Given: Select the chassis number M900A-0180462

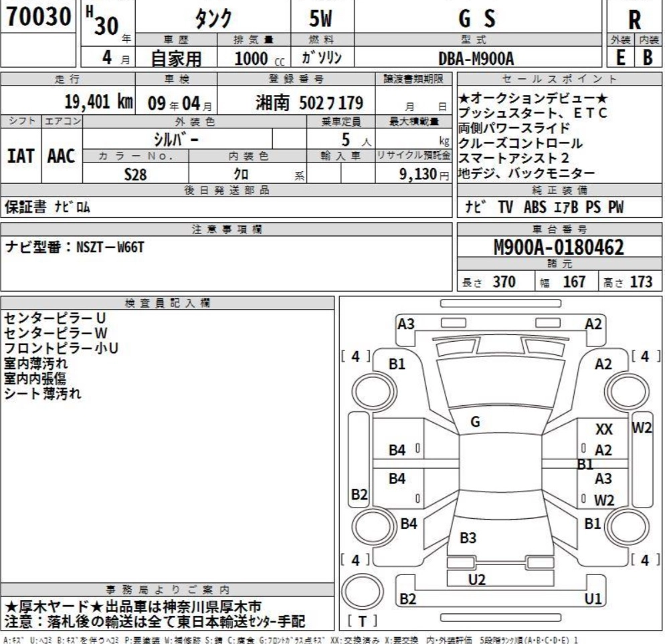Looking at the screenshot, I should [x=558, y=248].
